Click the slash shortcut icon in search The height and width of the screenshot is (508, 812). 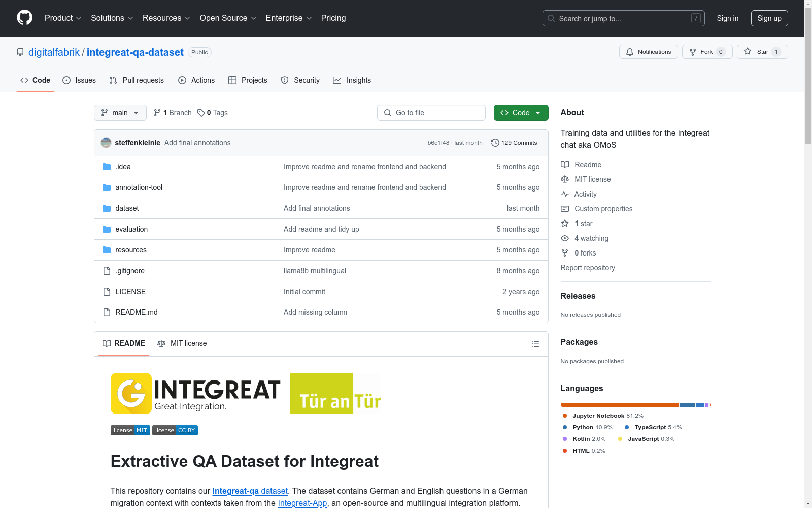point(696,18)
